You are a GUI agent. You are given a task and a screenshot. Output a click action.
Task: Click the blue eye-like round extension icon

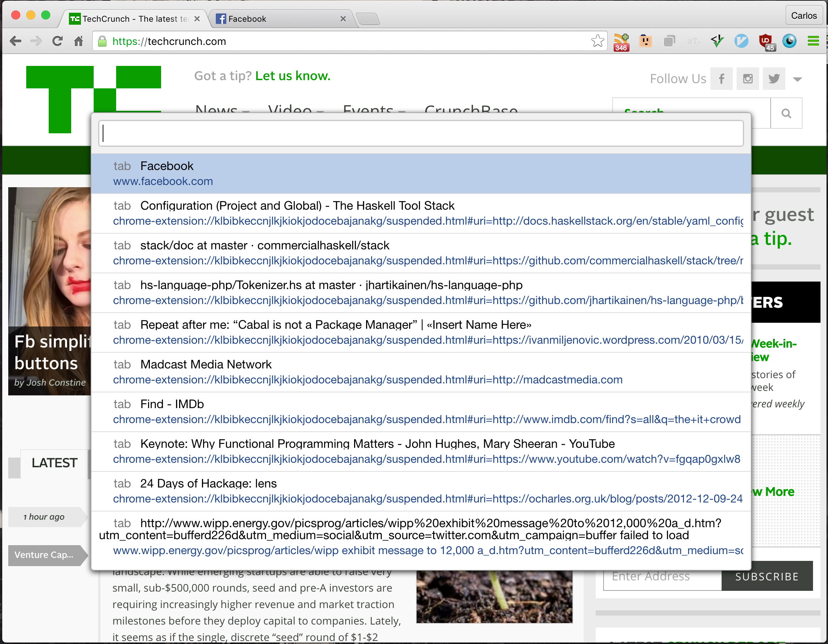(789, 41)
